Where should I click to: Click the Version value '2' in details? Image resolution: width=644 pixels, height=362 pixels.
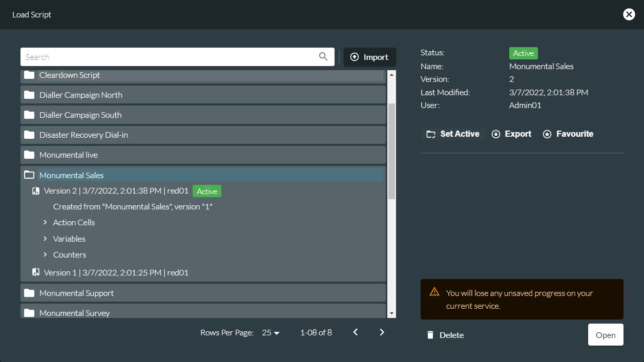[x=512, y=79]
